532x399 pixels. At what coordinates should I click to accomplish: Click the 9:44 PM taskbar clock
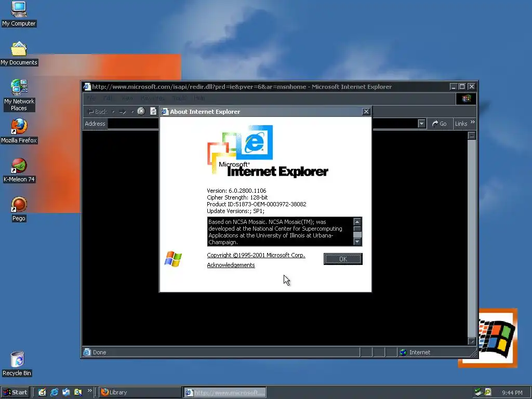click(512, 393)
